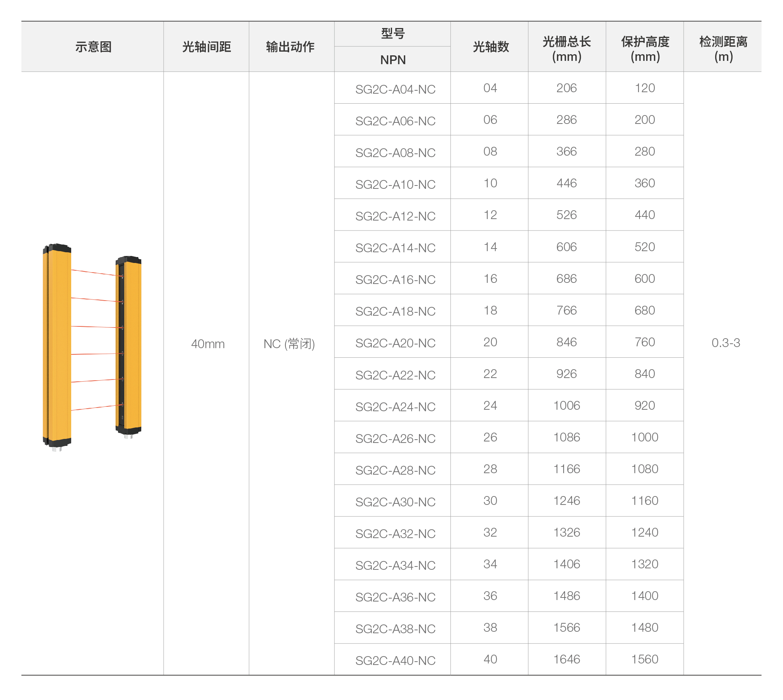The height and width of the screenshot is (700, 783).
Task: Select the SG2C-A20-NC model entry
Action: [395, 343]
